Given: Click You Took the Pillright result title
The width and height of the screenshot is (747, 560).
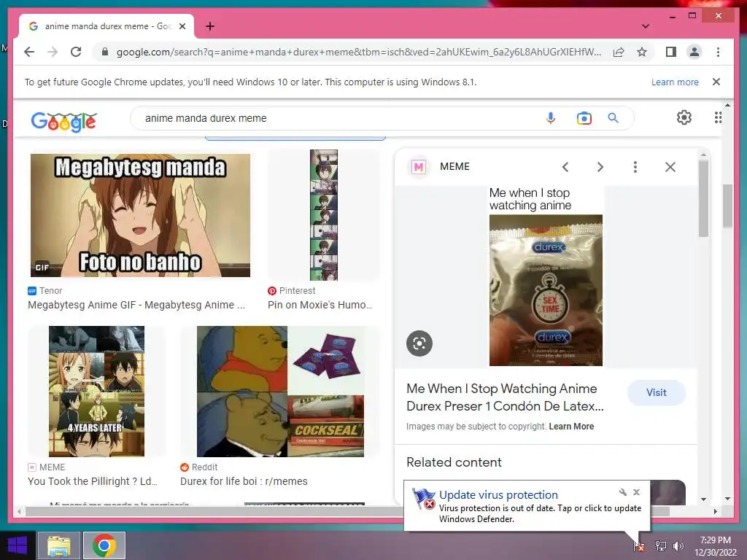Looking at the screenshot, I should tap(93, 481).
